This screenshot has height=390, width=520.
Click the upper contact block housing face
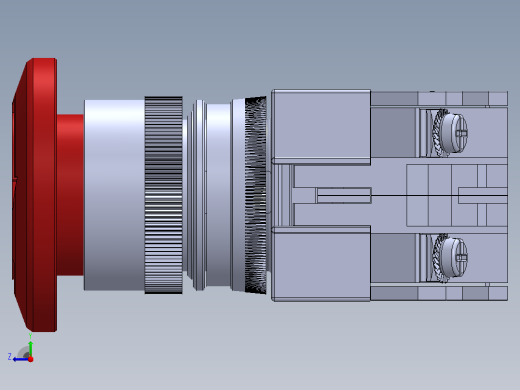point(321,127)
